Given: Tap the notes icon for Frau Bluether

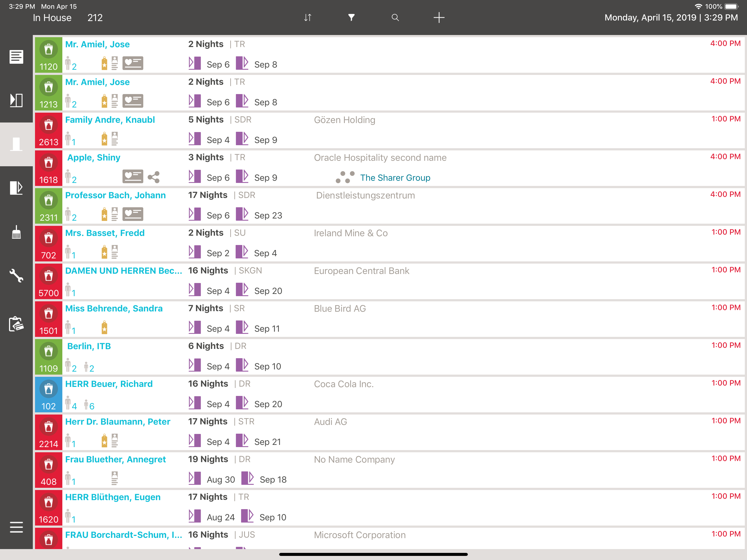Looking at the screenshot, I should coord(115,478).
